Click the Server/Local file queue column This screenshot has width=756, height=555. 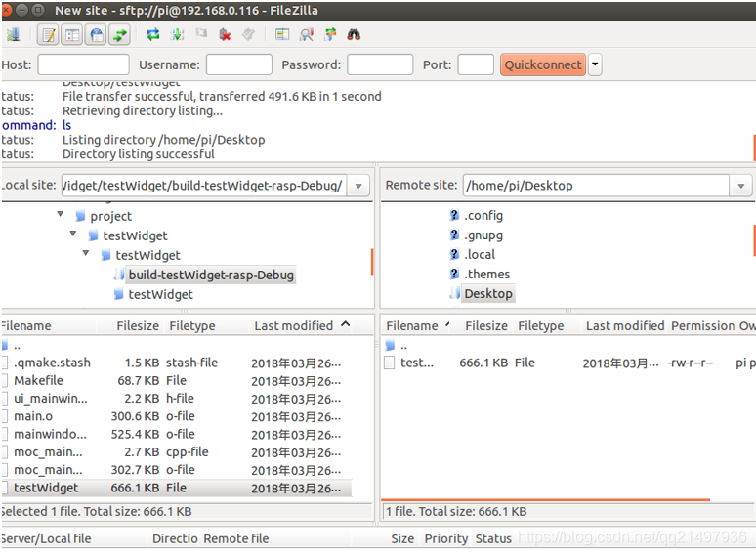[x=74, y=538]
